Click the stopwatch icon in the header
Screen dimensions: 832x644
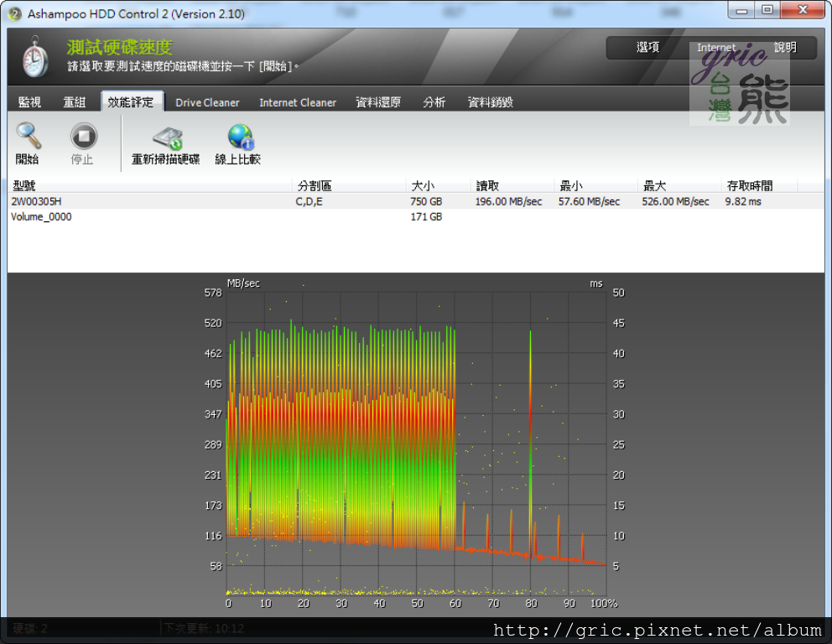35,57
